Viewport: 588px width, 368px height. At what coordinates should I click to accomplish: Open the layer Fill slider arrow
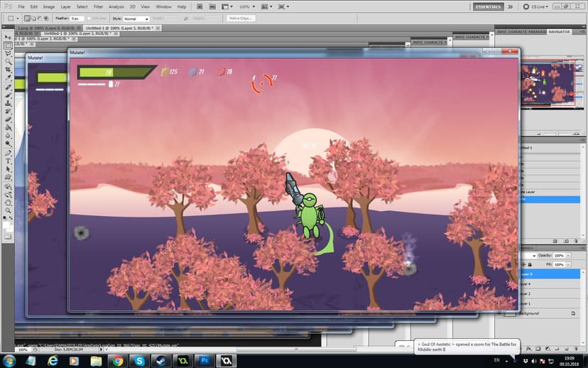coord(569,264)
